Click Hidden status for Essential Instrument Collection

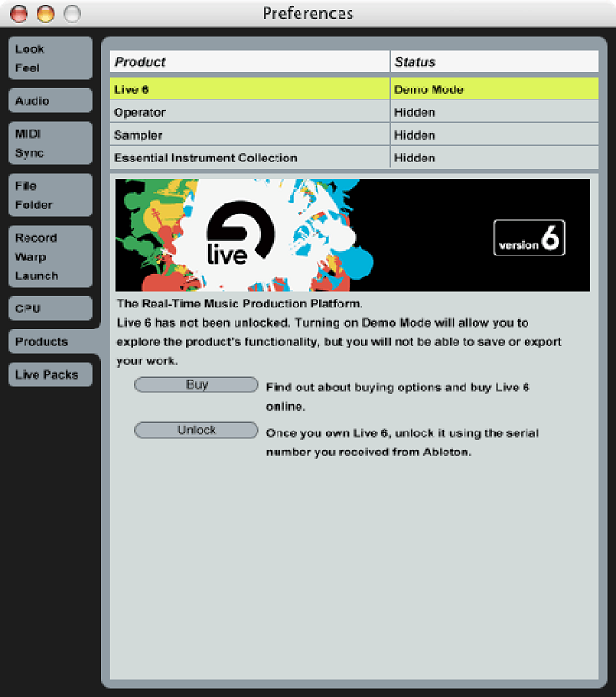[494, 157]
